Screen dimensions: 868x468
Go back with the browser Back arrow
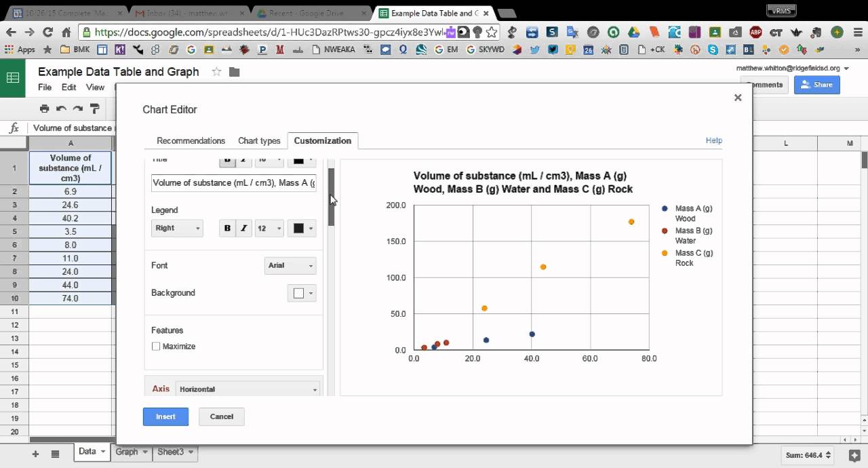click(x=12, y=32)
